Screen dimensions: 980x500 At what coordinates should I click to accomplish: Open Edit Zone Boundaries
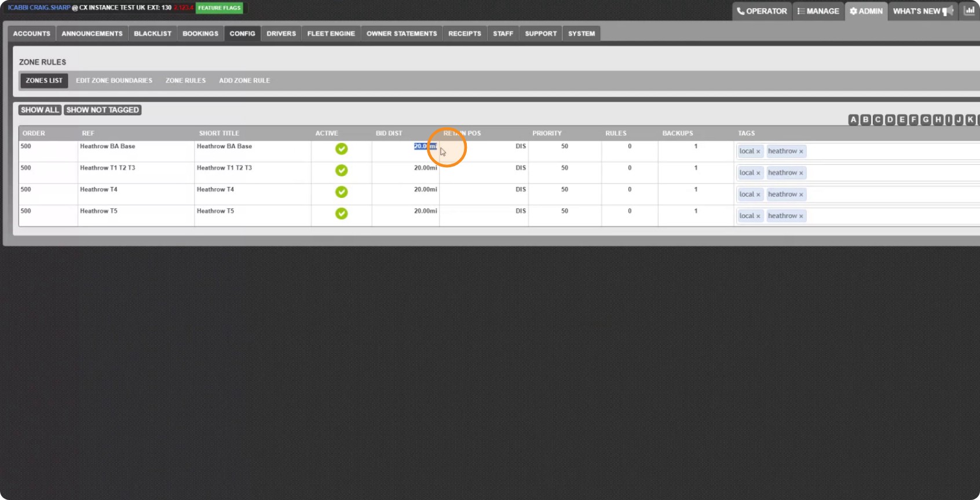(114, 80)
